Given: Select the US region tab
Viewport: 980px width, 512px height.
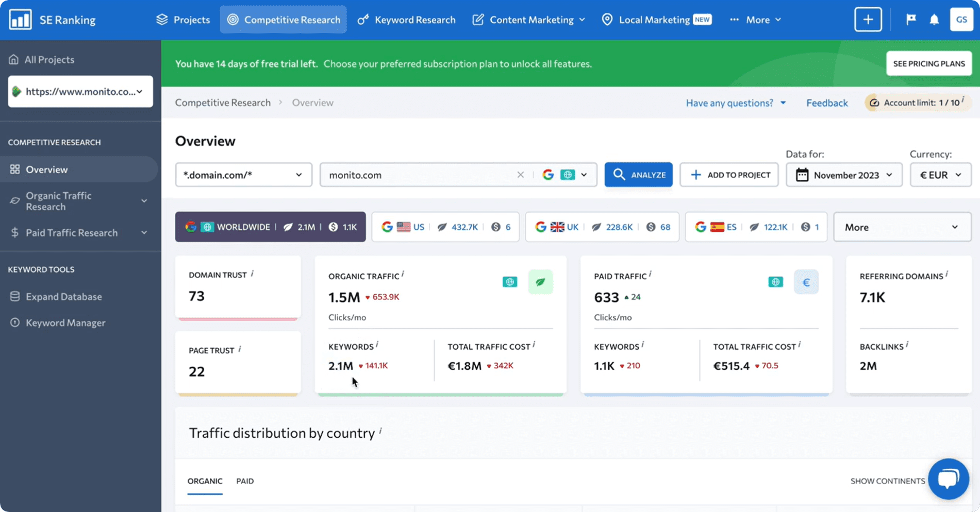Looking at the screenshot, I should pos(445,227).
